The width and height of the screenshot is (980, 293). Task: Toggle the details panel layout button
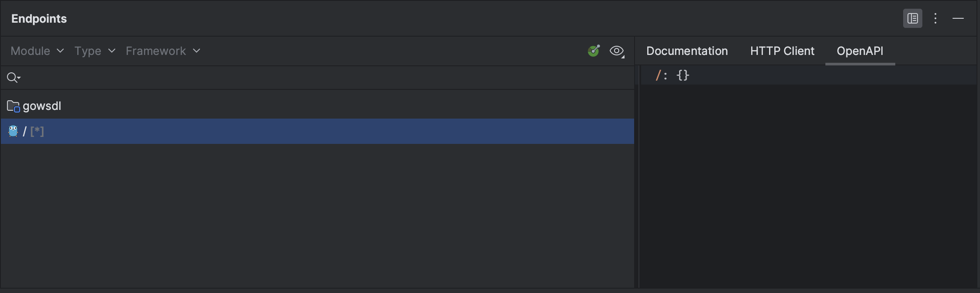(x=912, y=18)
